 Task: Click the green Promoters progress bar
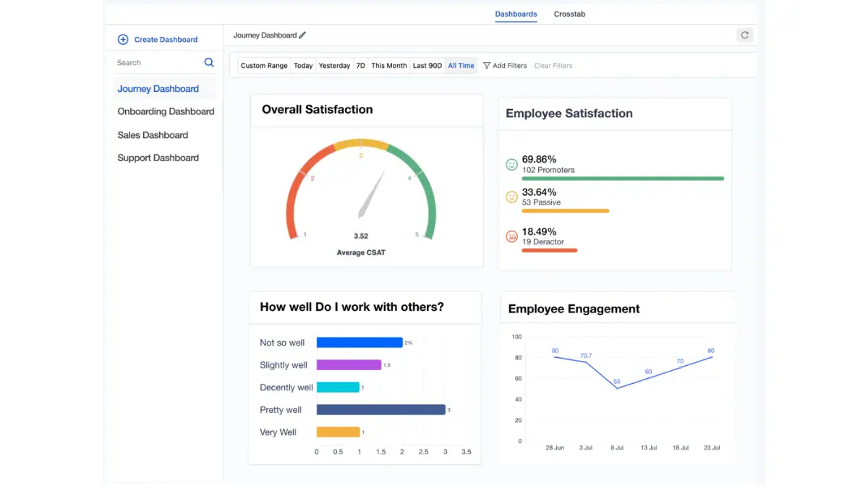tap(623, 179)
